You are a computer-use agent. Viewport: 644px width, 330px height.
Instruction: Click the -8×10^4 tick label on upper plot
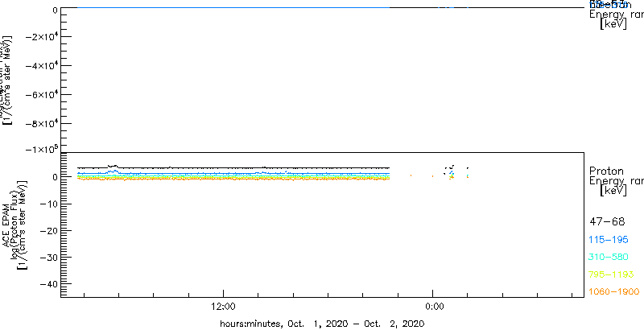pyautogui.click(x=41, y=123)
